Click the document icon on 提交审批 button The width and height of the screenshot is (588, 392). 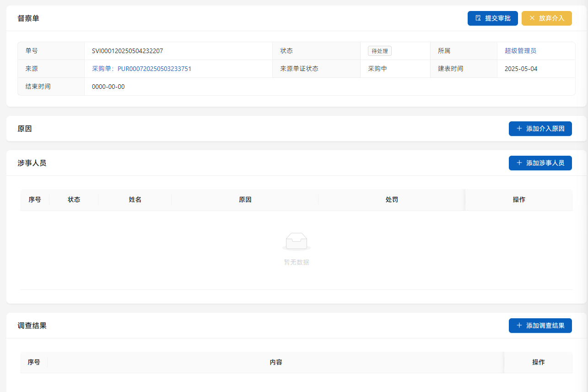tap(478, 18)
